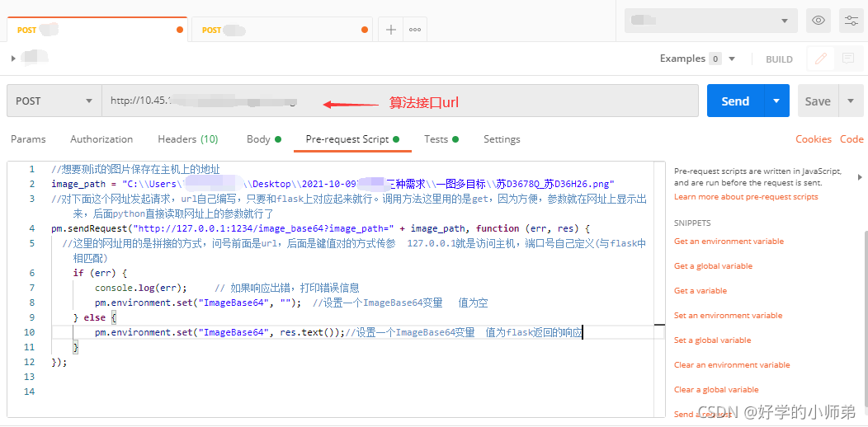
Task: Click the request URL input field
Action: (x=399, y=101)
